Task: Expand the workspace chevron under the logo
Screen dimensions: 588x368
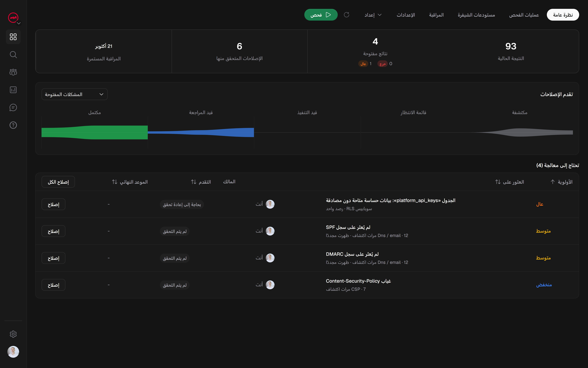Action: 19,23
